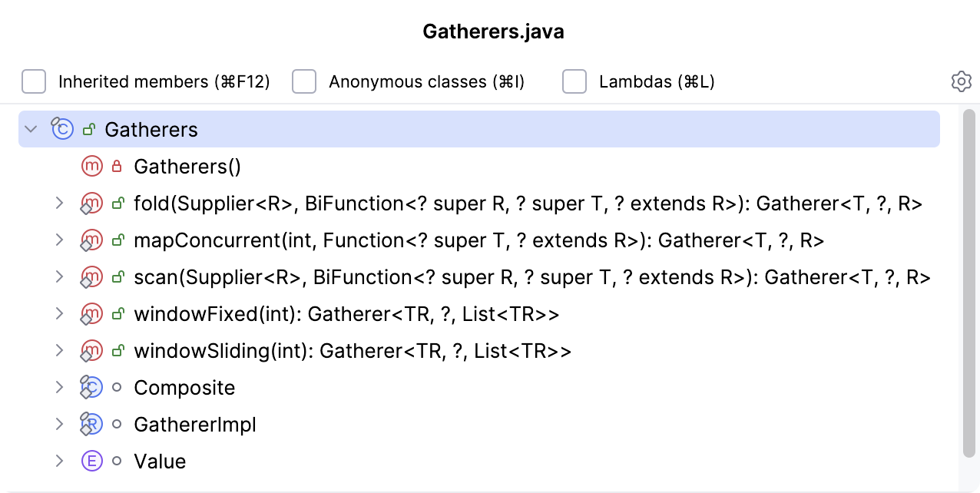This screenshot has height=493, width=980.
Task: Click the windowSliding method icon
Action: (x=91, y=351)
